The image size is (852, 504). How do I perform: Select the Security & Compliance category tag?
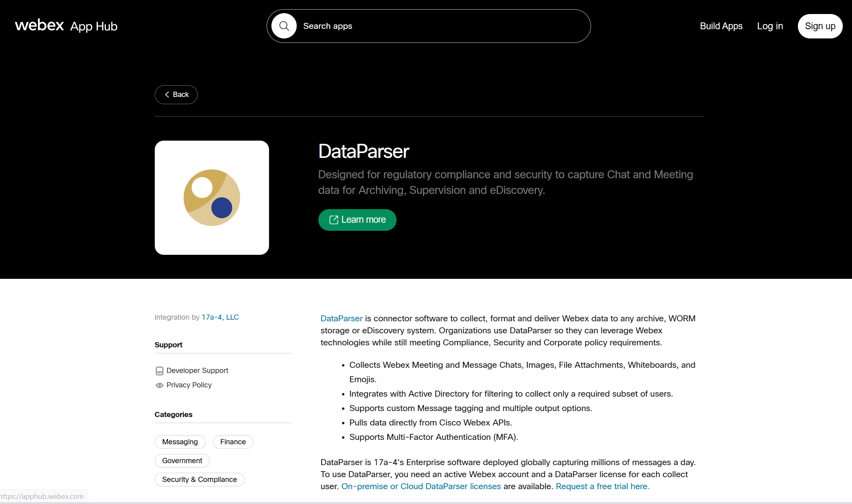tap(199, 480)
